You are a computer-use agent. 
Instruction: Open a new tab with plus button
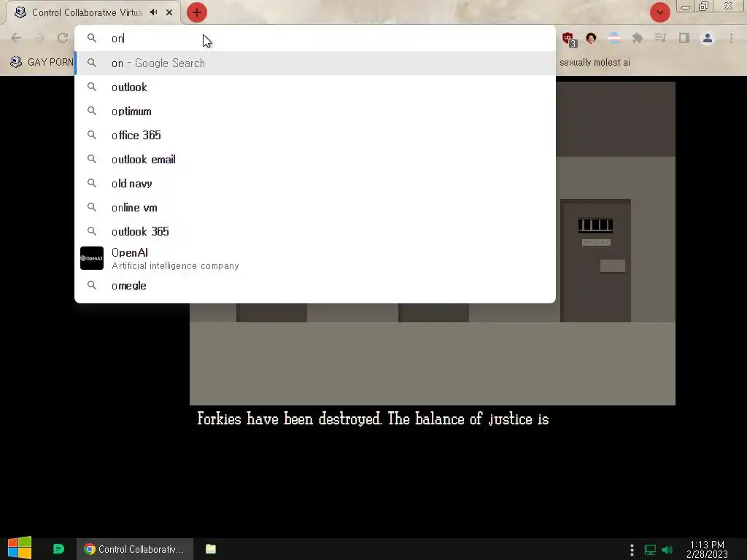(x=197, y=12)
